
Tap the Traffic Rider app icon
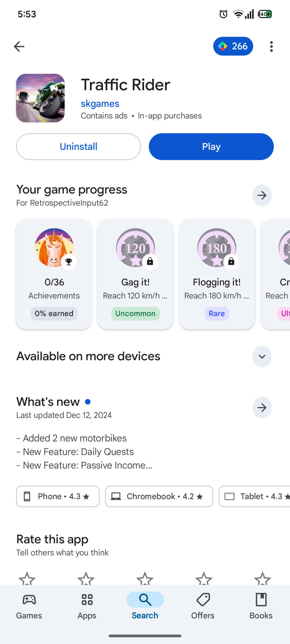tap(41, 98)
